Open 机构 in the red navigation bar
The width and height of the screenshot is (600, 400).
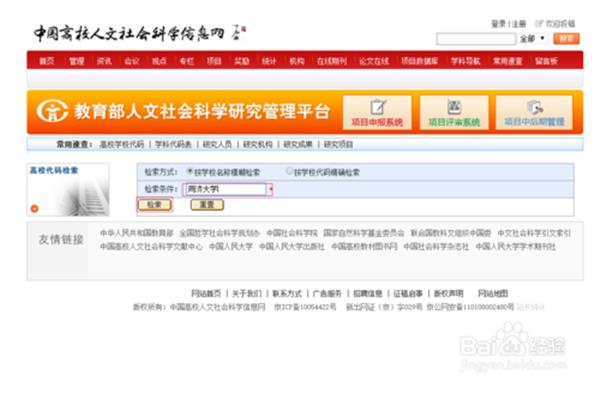(297, 61)
